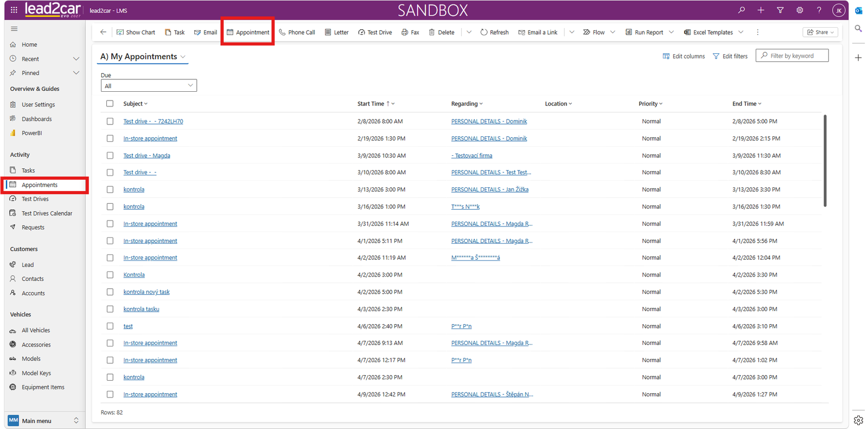Toggle the hamburger navigation menu
Viewport: 868px width, 429px height.
click(14, 29)
